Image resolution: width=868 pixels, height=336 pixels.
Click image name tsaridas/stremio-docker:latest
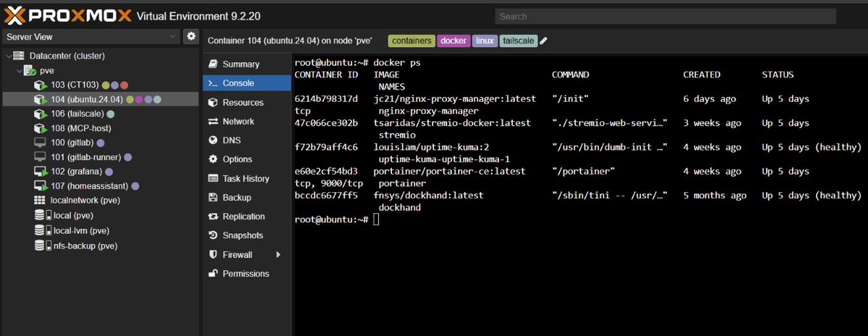pos(452,123)
